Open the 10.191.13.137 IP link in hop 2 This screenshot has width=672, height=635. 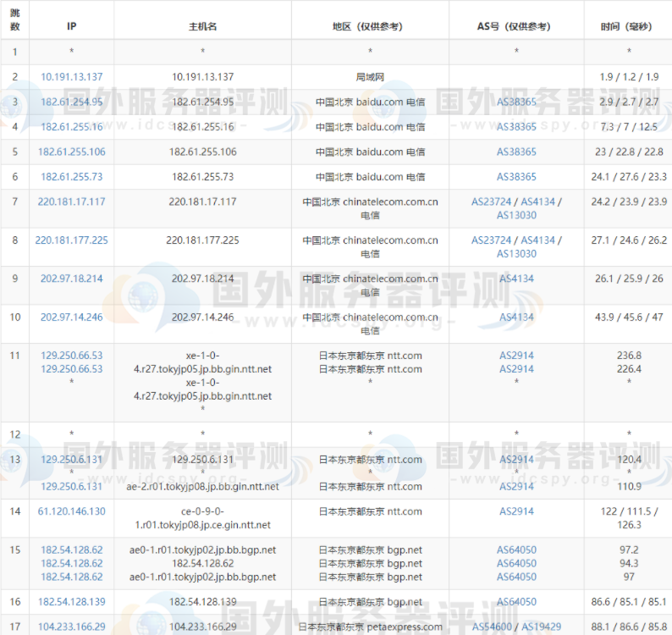pos(72,77)
